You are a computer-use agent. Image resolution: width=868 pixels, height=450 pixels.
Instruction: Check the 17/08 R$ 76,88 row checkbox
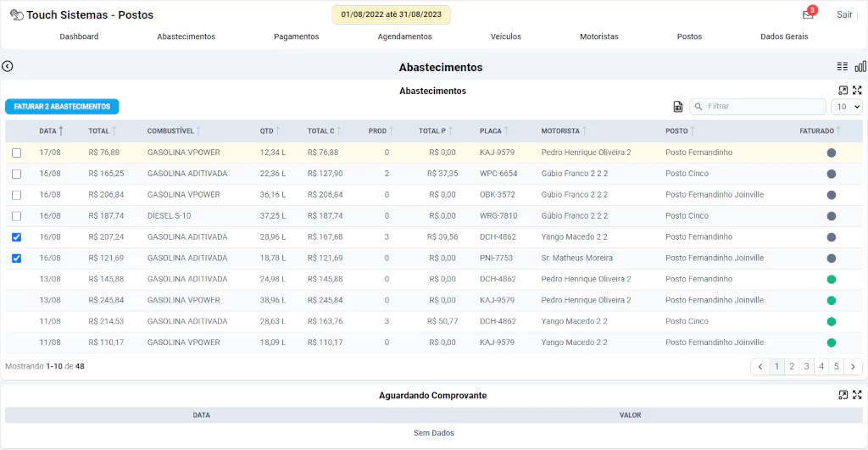[x=17, y=153]
